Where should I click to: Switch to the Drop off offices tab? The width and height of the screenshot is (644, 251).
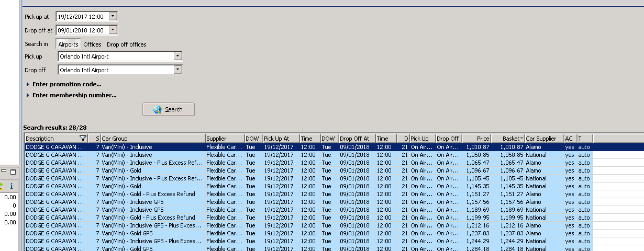(127, 44)
